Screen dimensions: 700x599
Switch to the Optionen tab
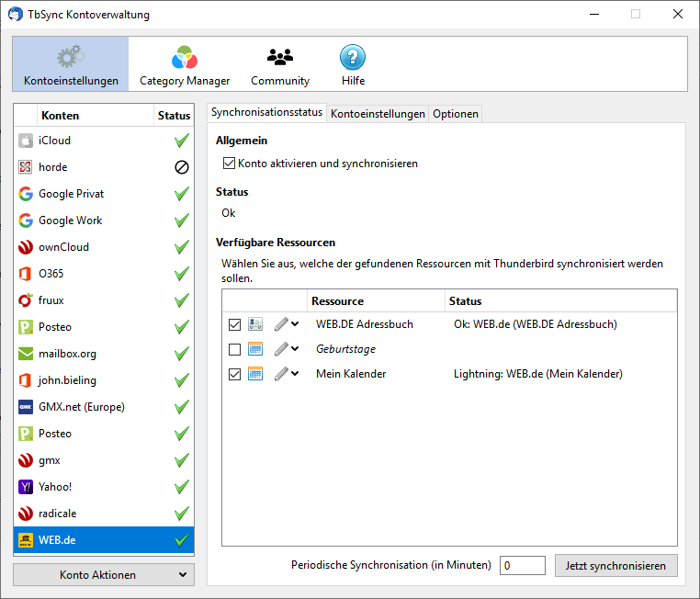(x=456, y=114)
